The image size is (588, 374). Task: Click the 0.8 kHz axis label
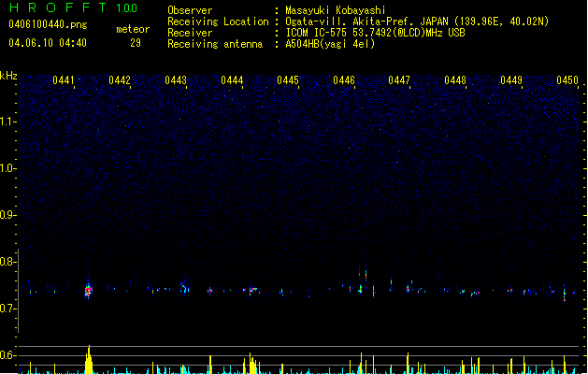(8, 262)
